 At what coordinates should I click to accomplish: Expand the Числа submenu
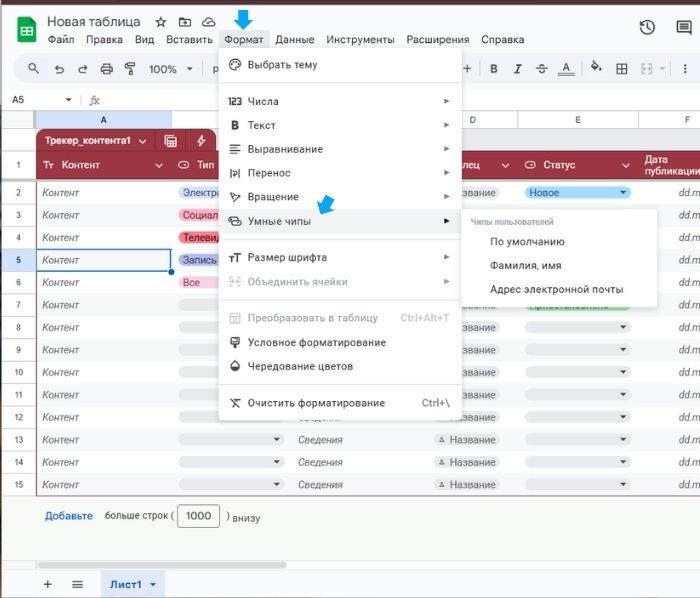[x=339, y=101]
